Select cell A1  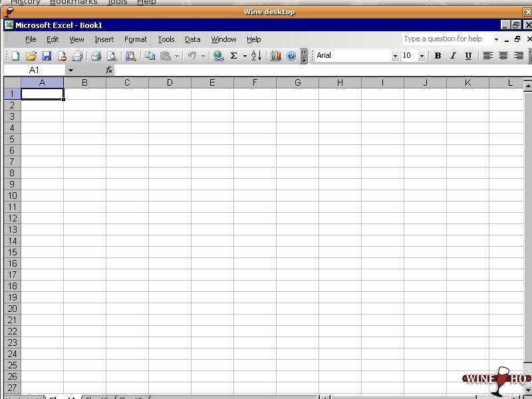42,94
